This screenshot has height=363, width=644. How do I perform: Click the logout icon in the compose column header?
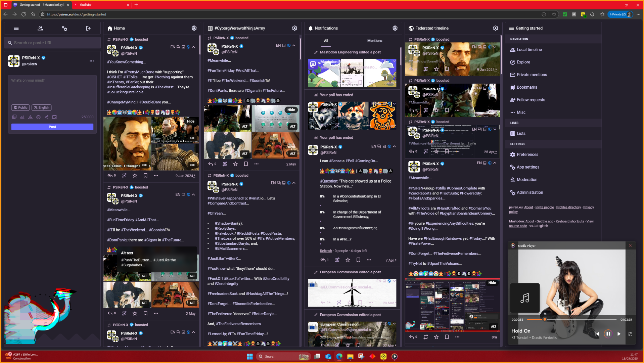(88, 29)
